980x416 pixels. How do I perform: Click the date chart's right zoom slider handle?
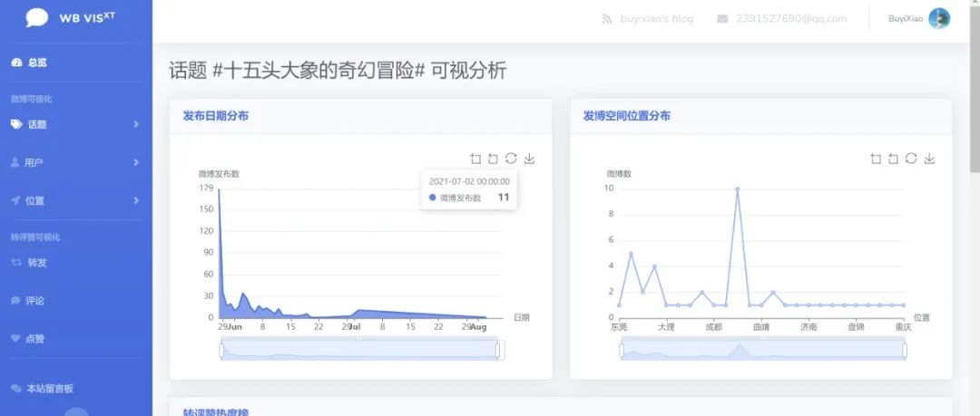500,351
